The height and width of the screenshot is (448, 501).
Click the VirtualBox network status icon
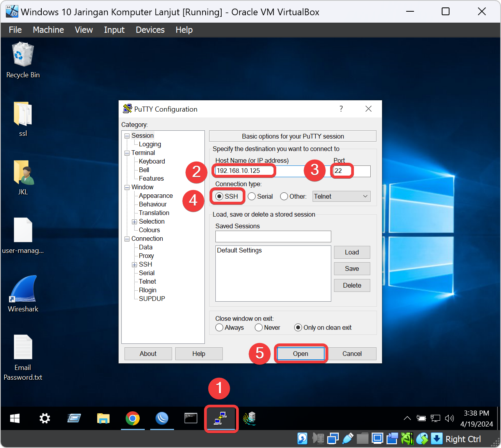(333, 439)
